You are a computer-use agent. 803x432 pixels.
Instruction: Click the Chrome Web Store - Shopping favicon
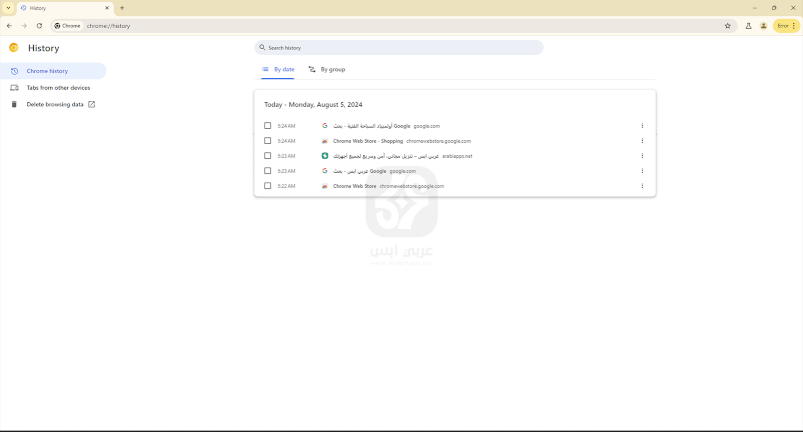click(x=325, y=141)
